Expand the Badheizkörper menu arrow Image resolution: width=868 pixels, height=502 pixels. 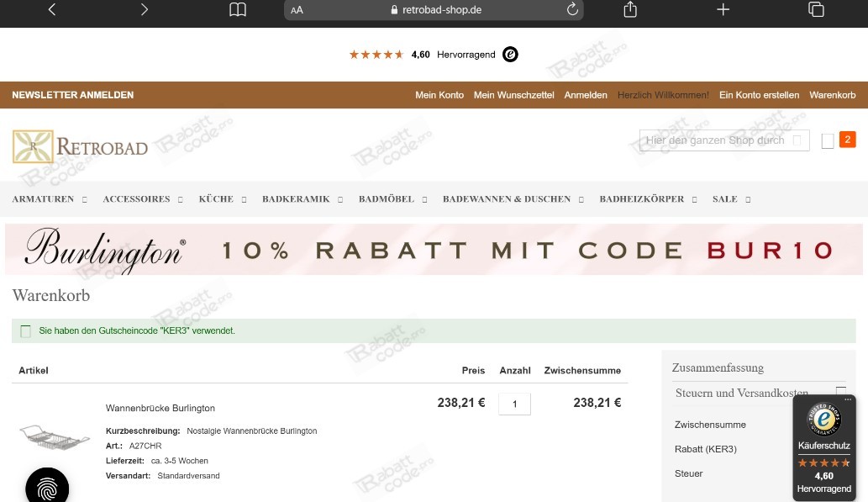(694, 199)
